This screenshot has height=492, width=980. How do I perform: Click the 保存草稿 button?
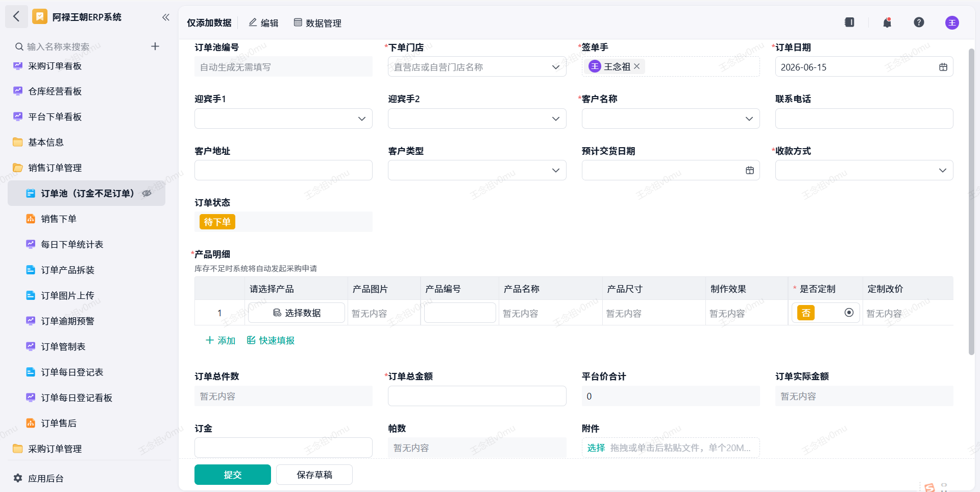(x=314, y=475)
